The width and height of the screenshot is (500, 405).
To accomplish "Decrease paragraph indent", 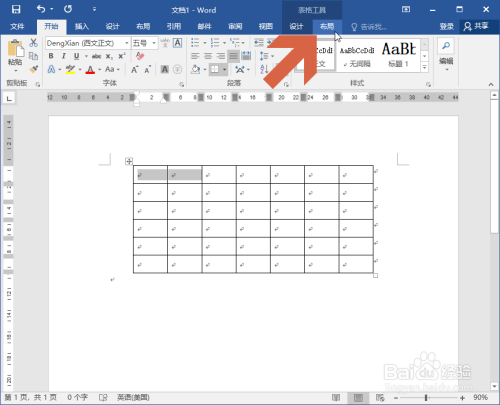I will (x=259, y=43).
